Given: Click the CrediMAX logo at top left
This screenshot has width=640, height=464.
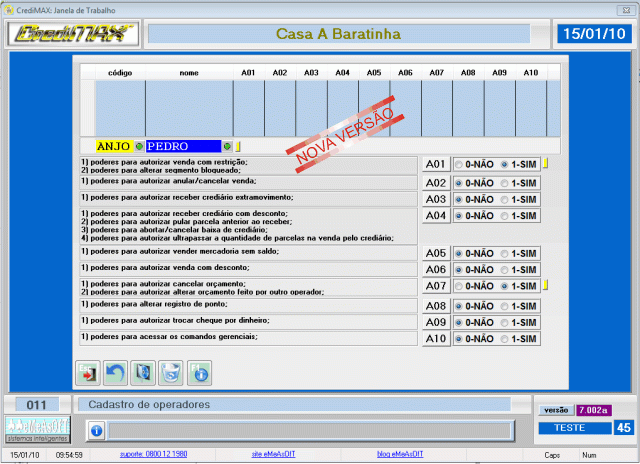Looking at the screenshot, I should coord(73,34).
